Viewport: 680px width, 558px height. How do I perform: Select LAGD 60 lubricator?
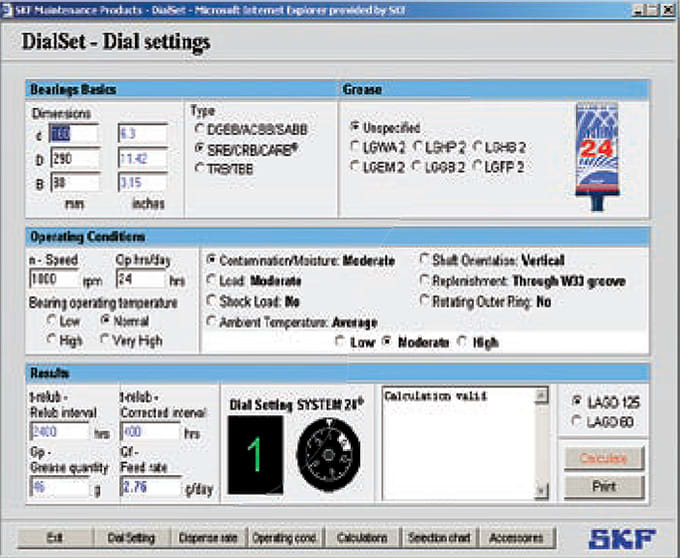(x=577, y=421)
